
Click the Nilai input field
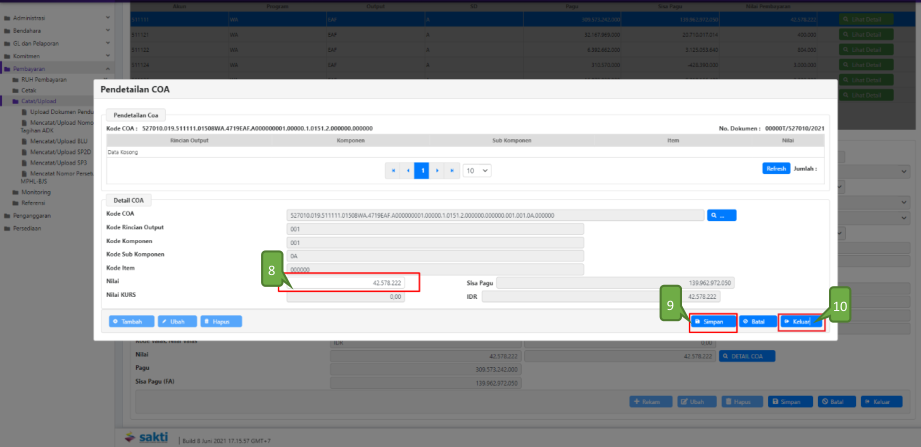(353, 283)
